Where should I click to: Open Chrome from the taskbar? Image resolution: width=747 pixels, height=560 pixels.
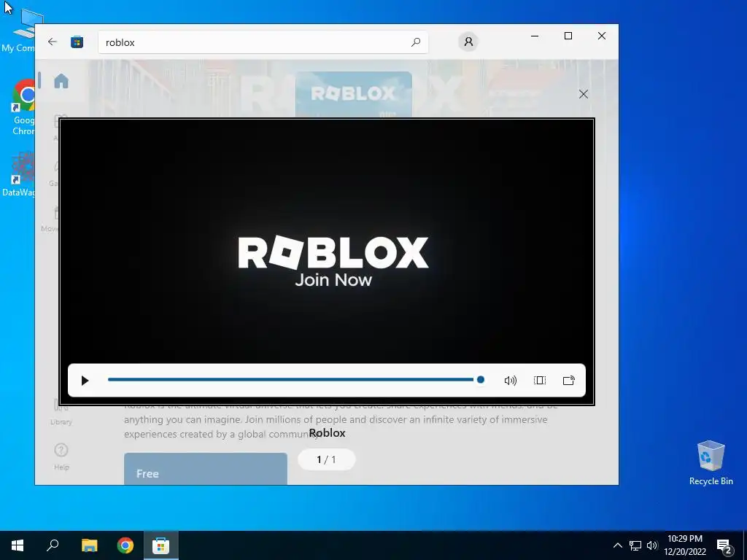[x=125, y=545]
